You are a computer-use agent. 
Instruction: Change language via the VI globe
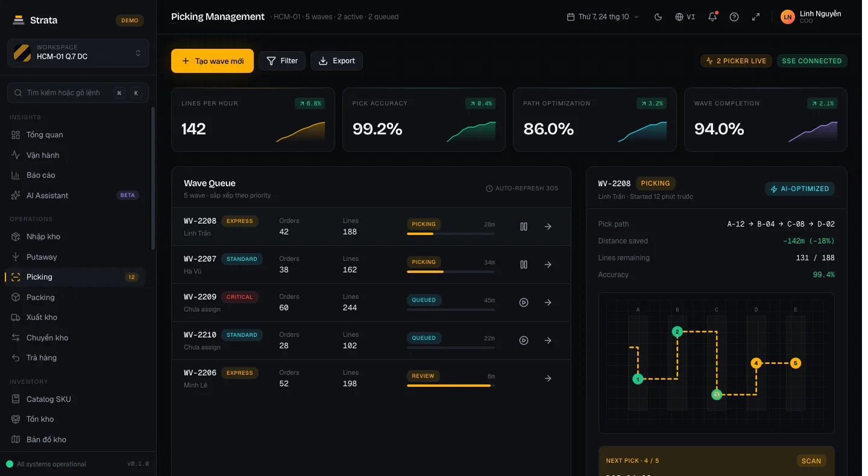pyautogui.click(x=685, y=17)
